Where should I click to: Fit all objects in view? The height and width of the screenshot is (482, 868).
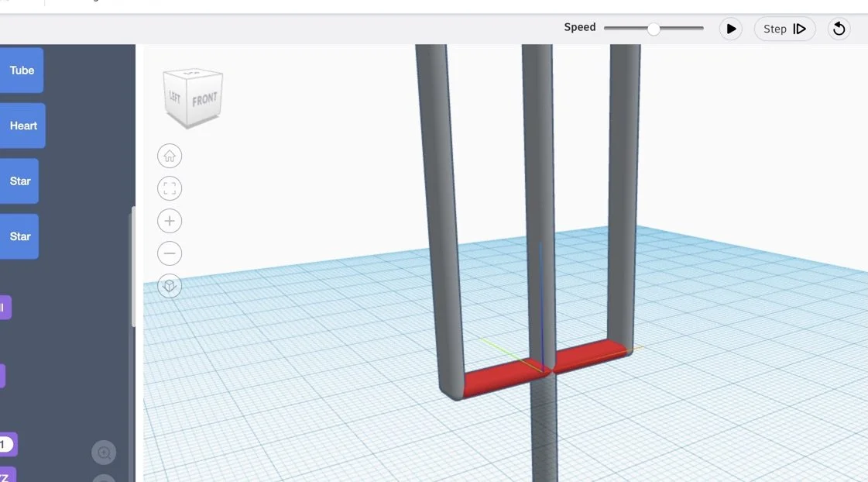pyautogui.click(x=170, y=188)
